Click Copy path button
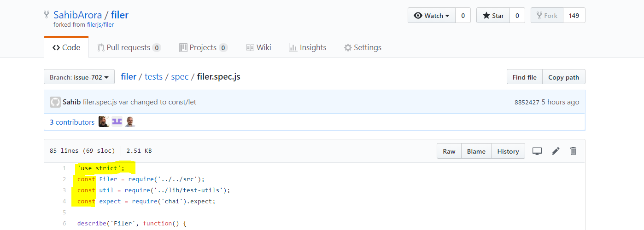Screen dimensions: 644x230 pyautogui.click(x=563, y=77)
